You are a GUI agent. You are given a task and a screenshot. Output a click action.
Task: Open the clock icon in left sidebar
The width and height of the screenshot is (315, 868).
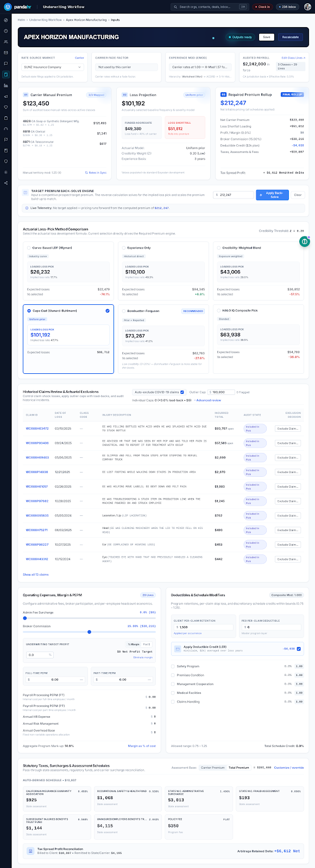pos(6,31)
